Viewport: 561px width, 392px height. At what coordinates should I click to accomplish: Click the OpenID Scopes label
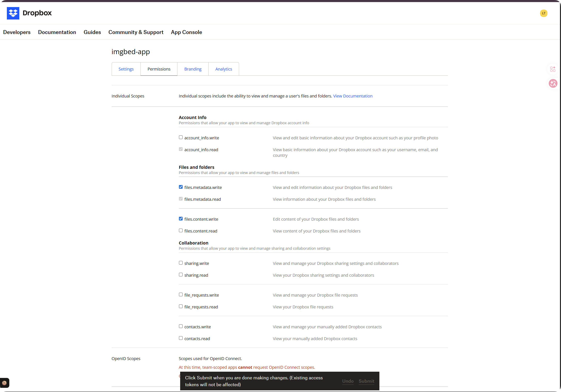click(126, 359)
